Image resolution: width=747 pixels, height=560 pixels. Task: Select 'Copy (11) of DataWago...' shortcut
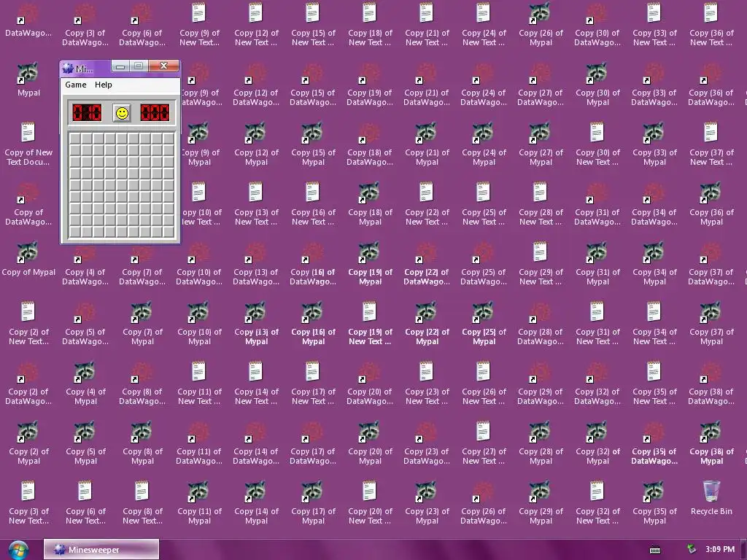point(199,443)
